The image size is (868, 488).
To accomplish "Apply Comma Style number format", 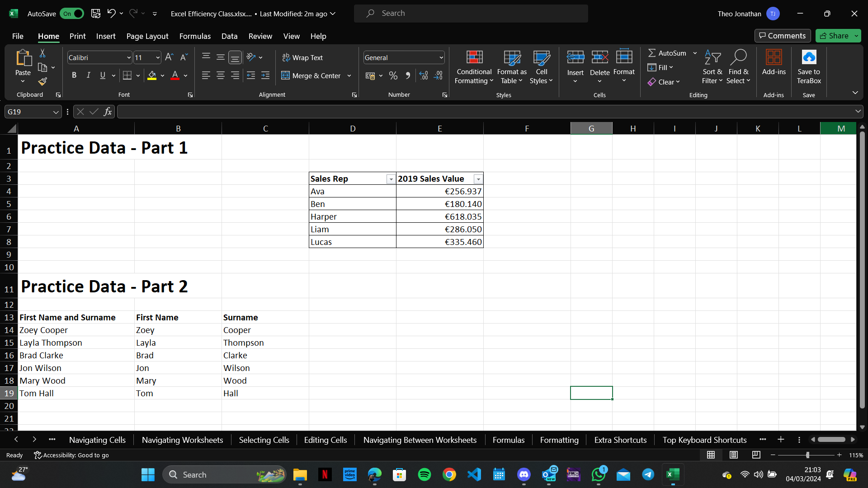I will (408, 75).
